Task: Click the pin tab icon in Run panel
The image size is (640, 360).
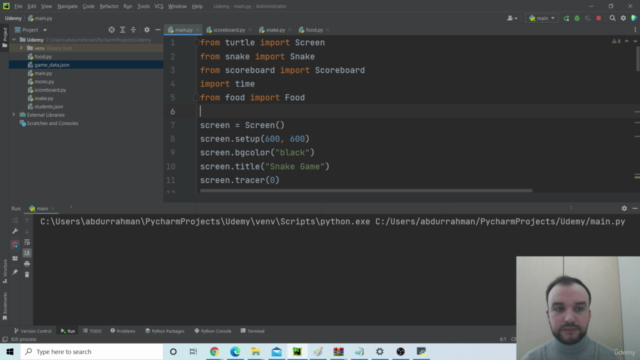Action: pos(15,272)
